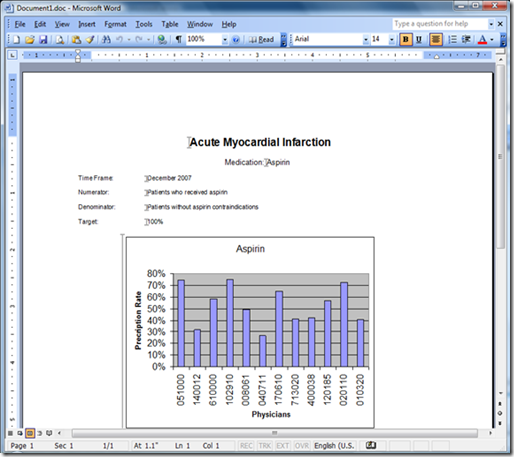This screenshot has height=457, width=514.
Task: Toggle EXT extend selection in status bar
Action: (283, 446)
